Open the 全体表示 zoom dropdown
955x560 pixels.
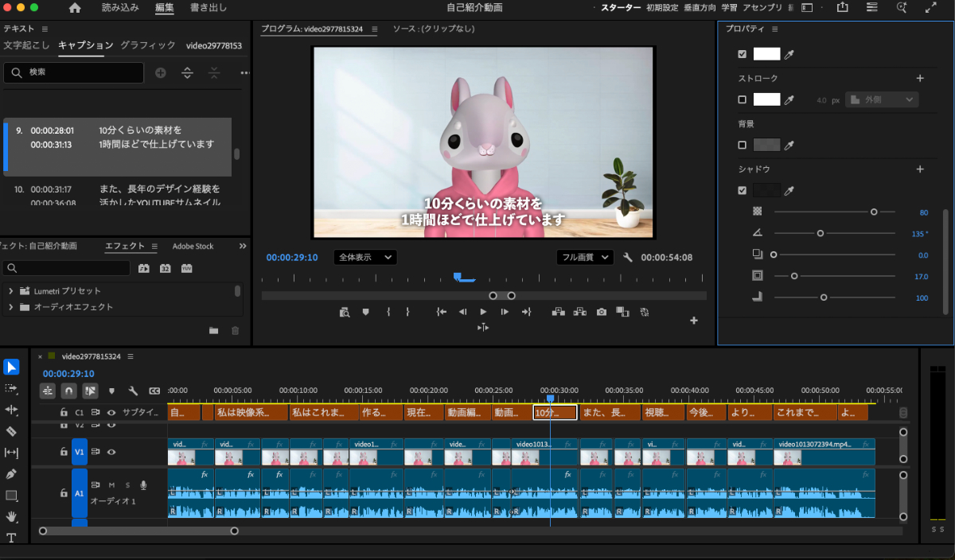coord(365,258)
